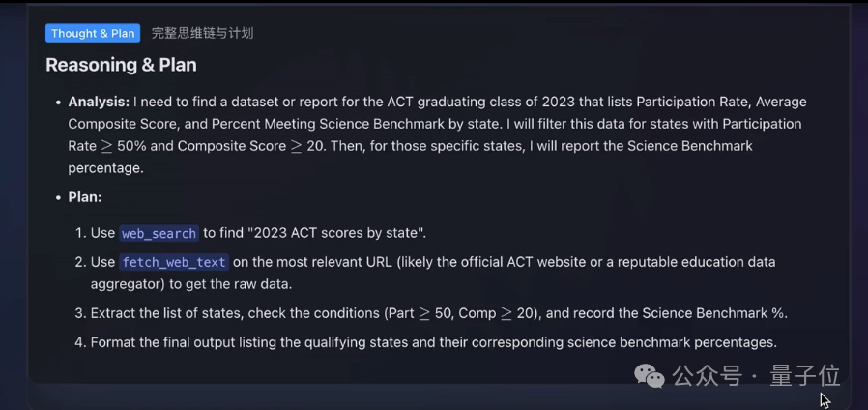Click the WeChat logo icon in the watermark
868x410 pixels.
(650, 376)
